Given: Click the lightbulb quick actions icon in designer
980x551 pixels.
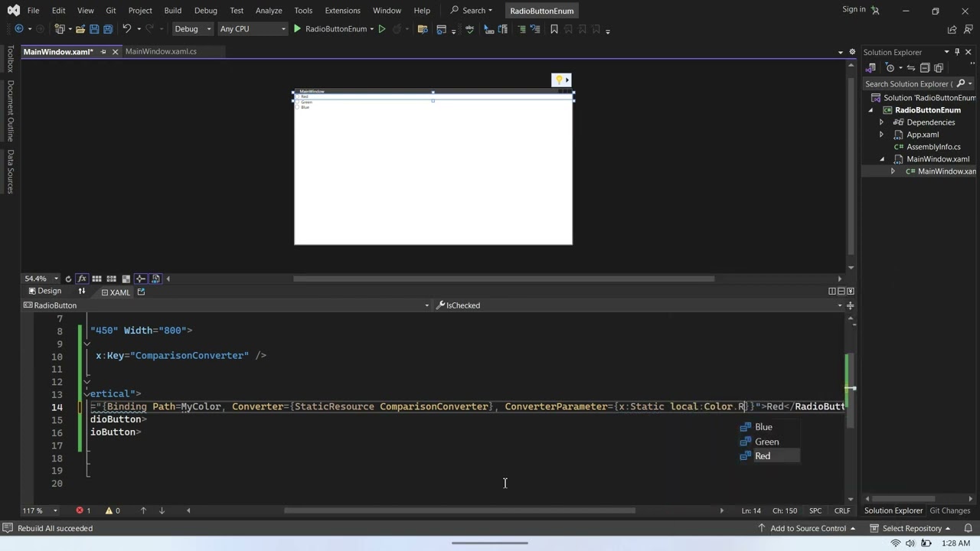Looking at the screenshot, I should pos(559,80).
